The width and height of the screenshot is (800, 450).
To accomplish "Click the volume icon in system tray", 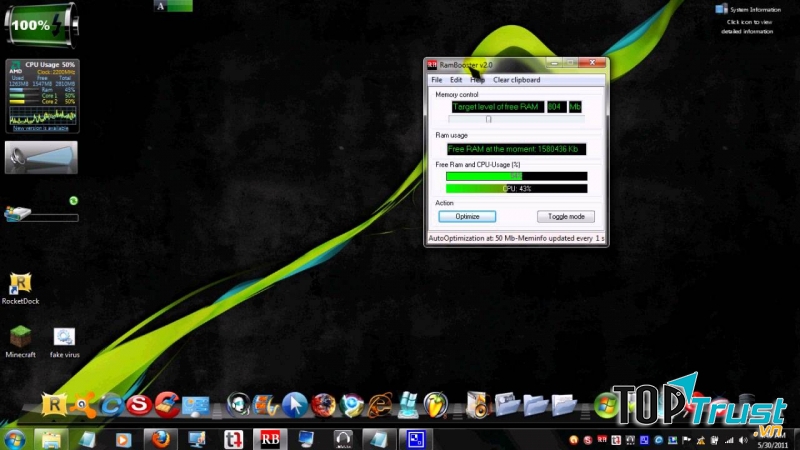I will 742,440.
